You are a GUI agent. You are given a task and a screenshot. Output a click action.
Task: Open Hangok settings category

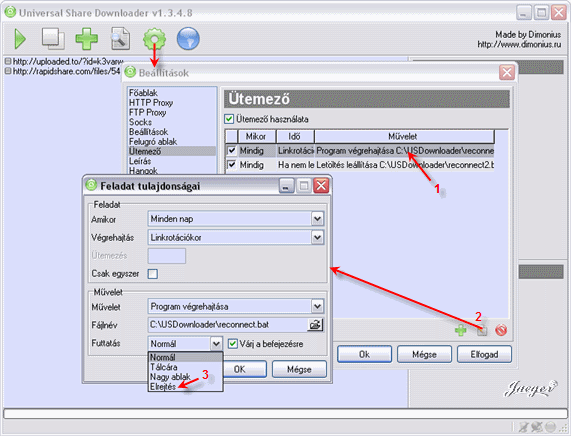click(x=143, y=170)
